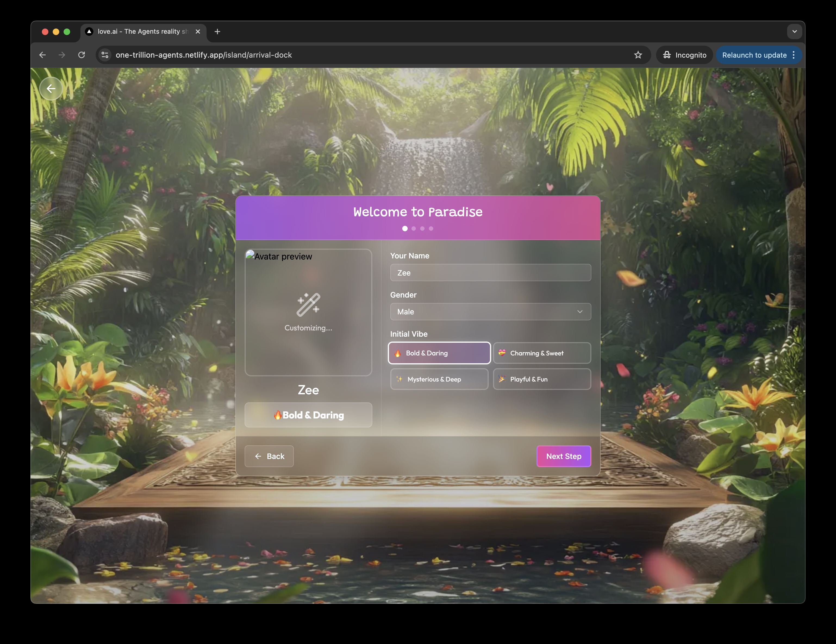
Task: Click the Back button in dialog
Action: pyautogui.click(x=269, y=456)
